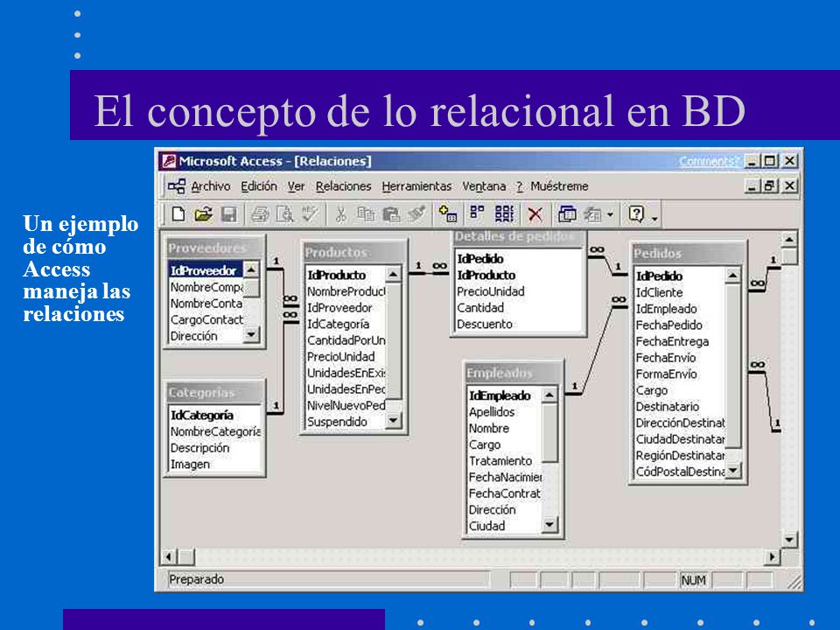Click the red X Clear Layout icon
Viewport: 840px width, 630px height.
pyautogui.click(x=535, y=215)
